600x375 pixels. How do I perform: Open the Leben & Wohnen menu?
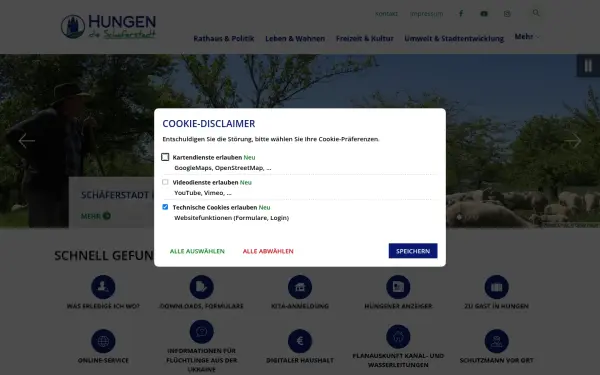[x=295, y=38]
